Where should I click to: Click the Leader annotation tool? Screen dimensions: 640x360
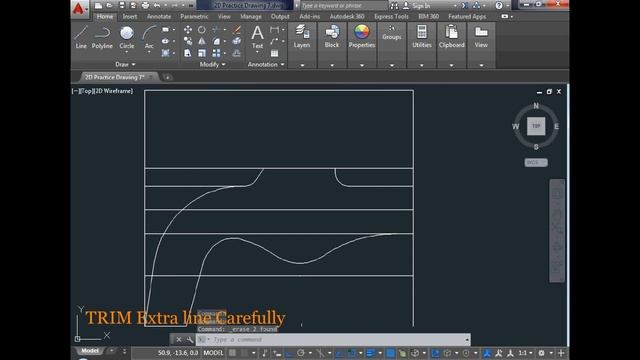tap(274, 41)
